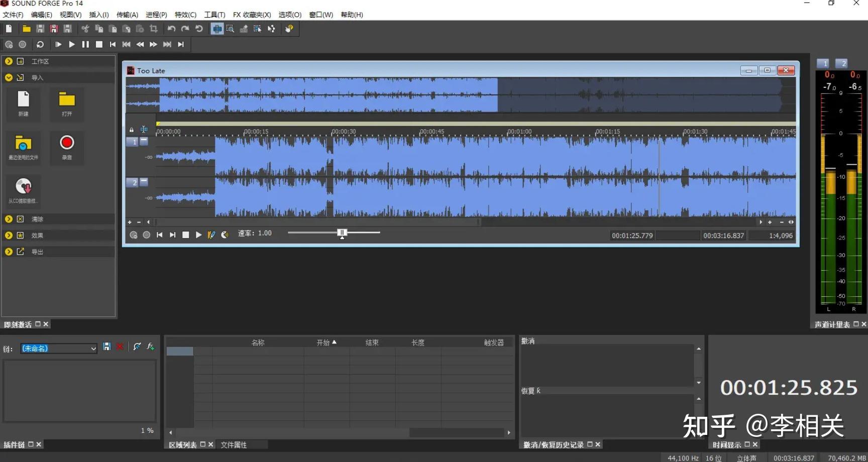Switch to the 文件属性 tab
Screen dimensions: 868x462
click(x=234, y=444)
